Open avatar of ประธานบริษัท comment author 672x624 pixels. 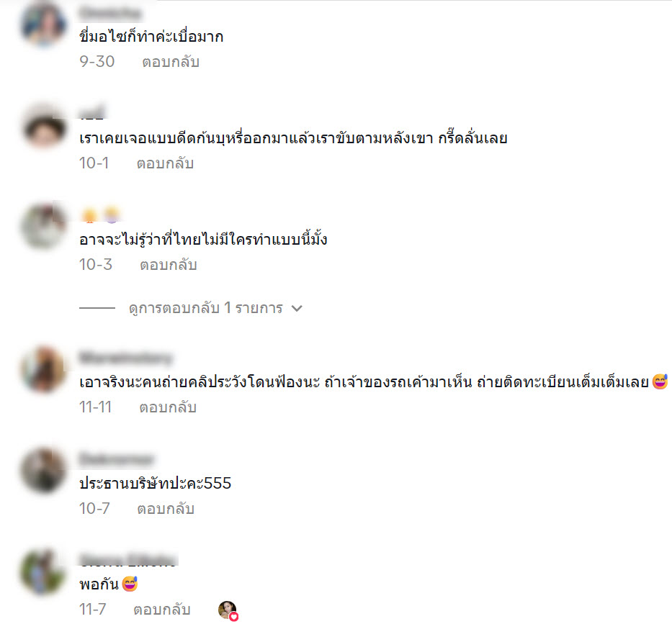pyautogui.click(x=44, y=470)
